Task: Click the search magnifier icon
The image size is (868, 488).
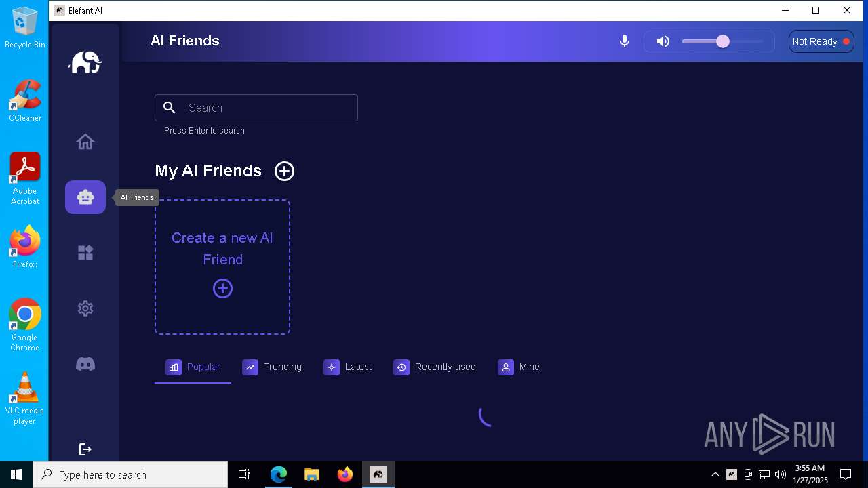Action: [170, 108]
